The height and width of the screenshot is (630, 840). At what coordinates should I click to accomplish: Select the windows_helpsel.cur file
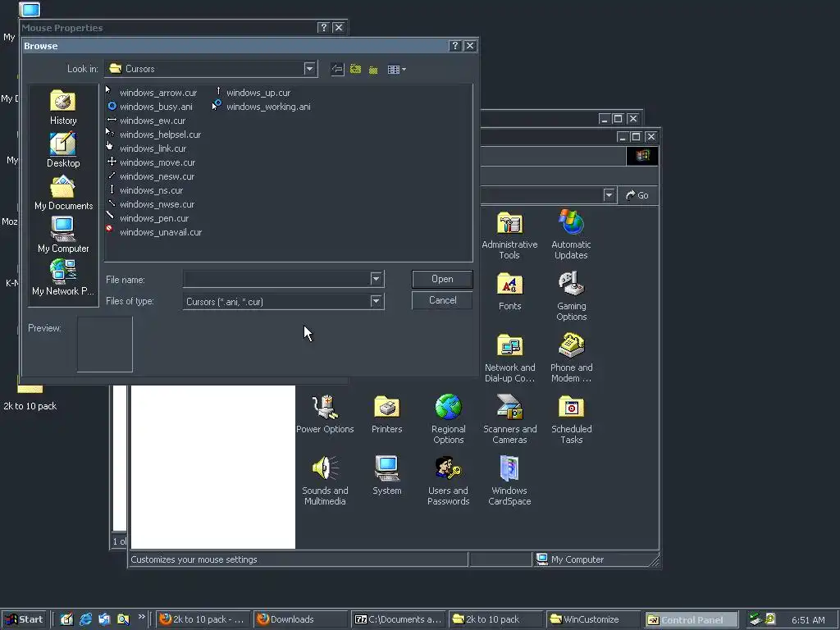coord(153,135)
